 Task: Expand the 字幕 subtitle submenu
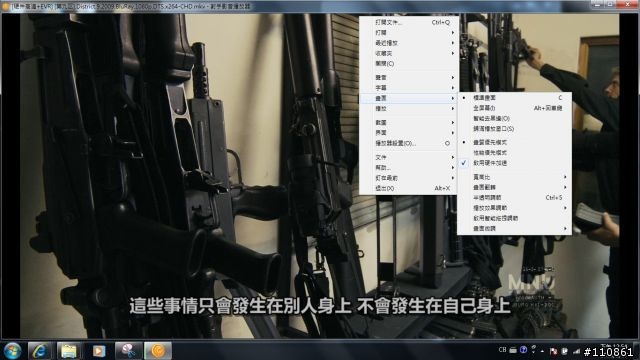click(x=409, y=88)
